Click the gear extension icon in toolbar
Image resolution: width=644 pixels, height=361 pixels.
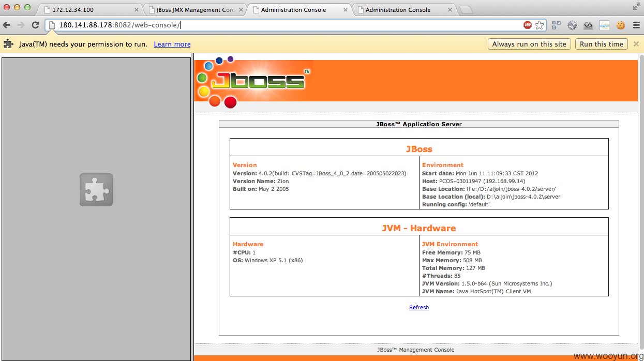pyautogui.click(x=572, y=25)
